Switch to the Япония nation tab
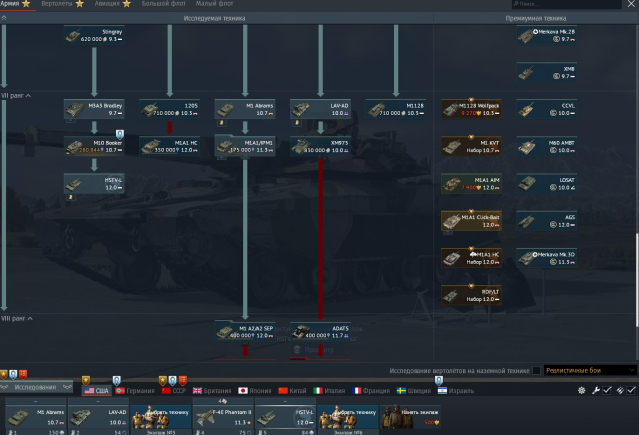The width and height of the screenshot is (639, 435). [255, 391]
